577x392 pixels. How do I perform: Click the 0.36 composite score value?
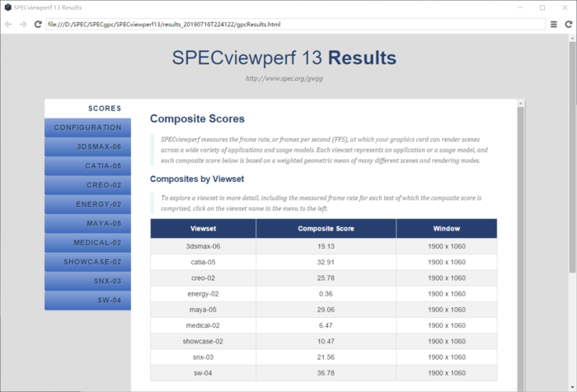tap(326, 294)
